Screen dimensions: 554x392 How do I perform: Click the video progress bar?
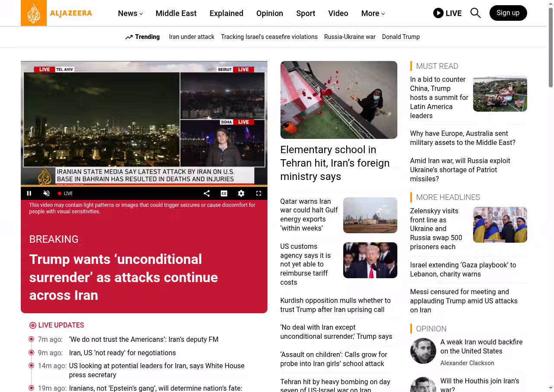(144, 186)
